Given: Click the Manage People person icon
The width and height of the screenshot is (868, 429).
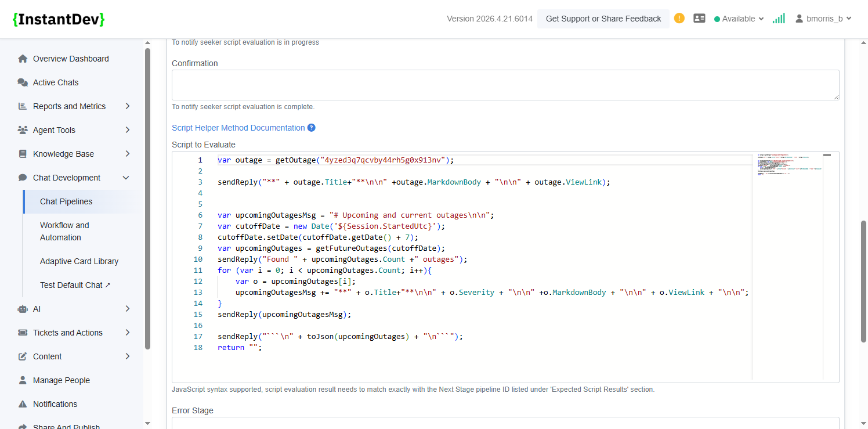Looking at the screenshot, I should pos(23,380).
